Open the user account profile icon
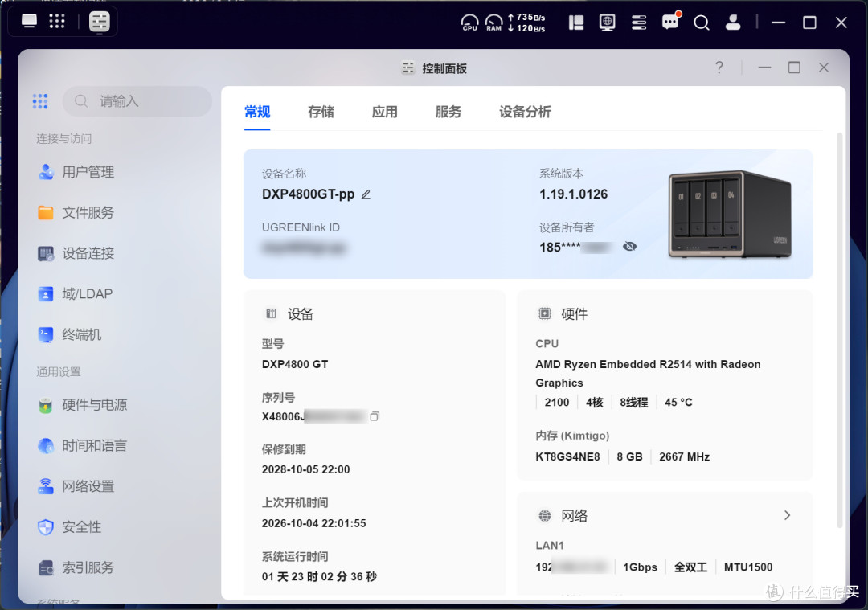The width and height of the screenshot is (868, 610). (733, 23)
